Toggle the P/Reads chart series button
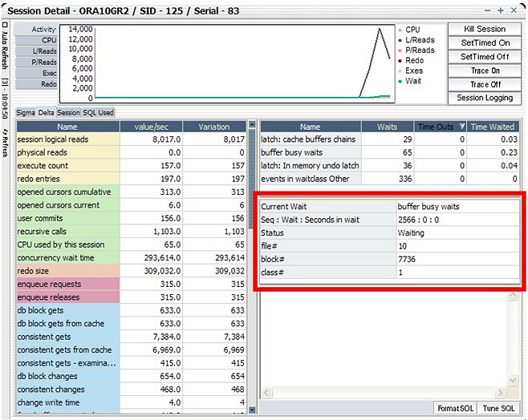The image size is (528, 420). click(36, 63)
